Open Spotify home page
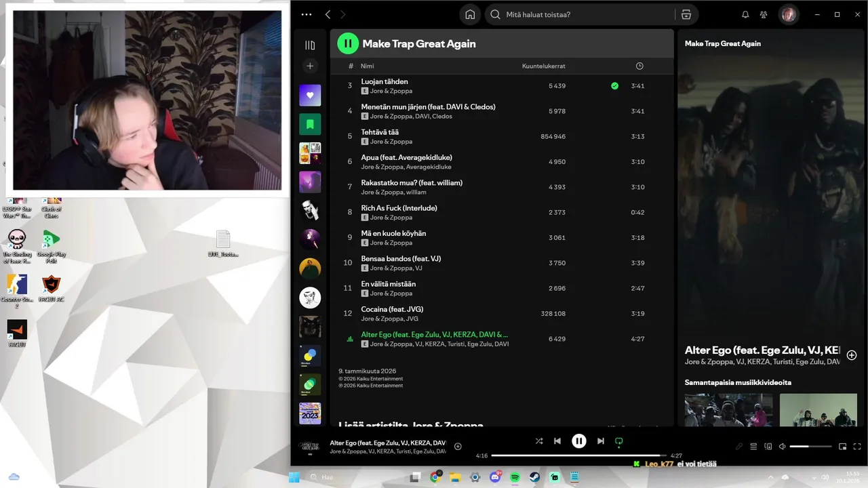The image size is (868, 488). 469,14
